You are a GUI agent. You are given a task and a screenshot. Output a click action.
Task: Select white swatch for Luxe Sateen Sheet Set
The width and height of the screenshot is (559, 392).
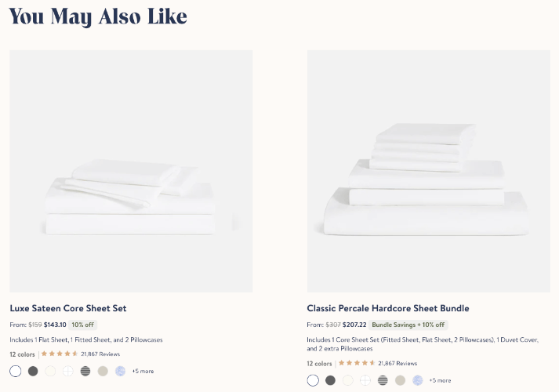coord(16,371)
